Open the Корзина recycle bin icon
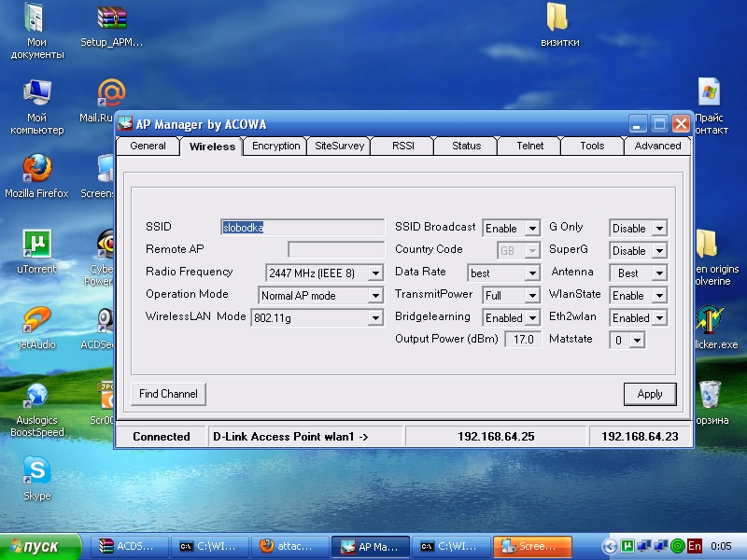 click(710, 395)
